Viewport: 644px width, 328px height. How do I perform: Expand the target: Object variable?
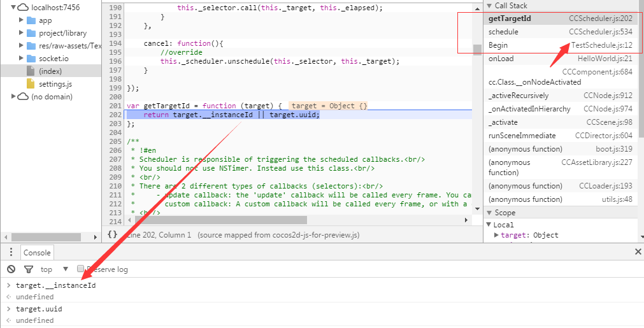[496, 235]
